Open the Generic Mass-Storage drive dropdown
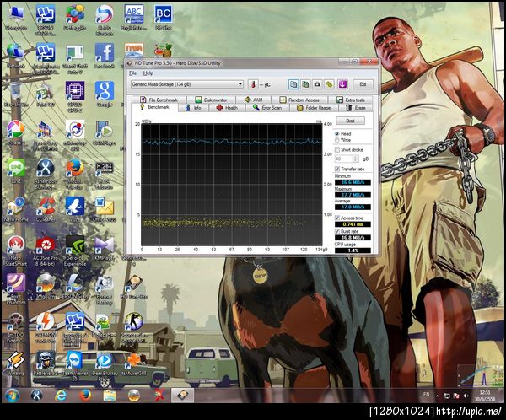 [x=187, y=84]
